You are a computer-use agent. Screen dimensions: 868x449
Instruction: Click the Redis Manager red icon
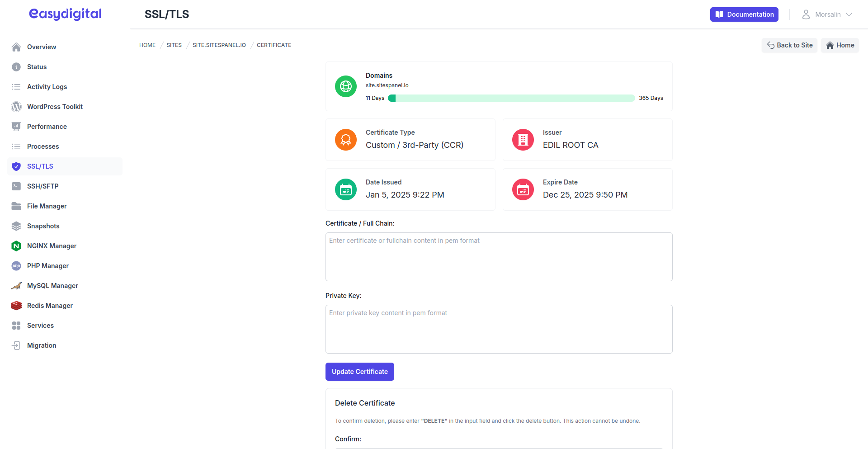(16, 306)
